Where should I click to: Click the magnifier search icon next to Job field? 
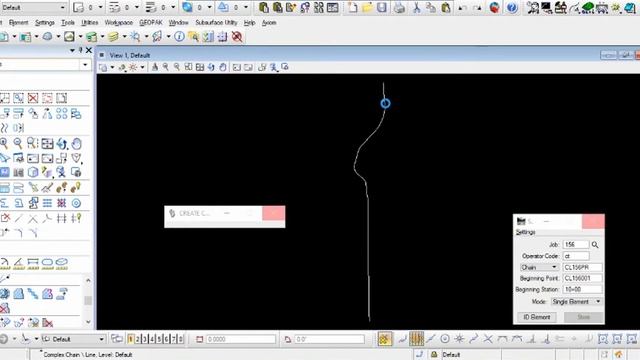tap(595, 244)
